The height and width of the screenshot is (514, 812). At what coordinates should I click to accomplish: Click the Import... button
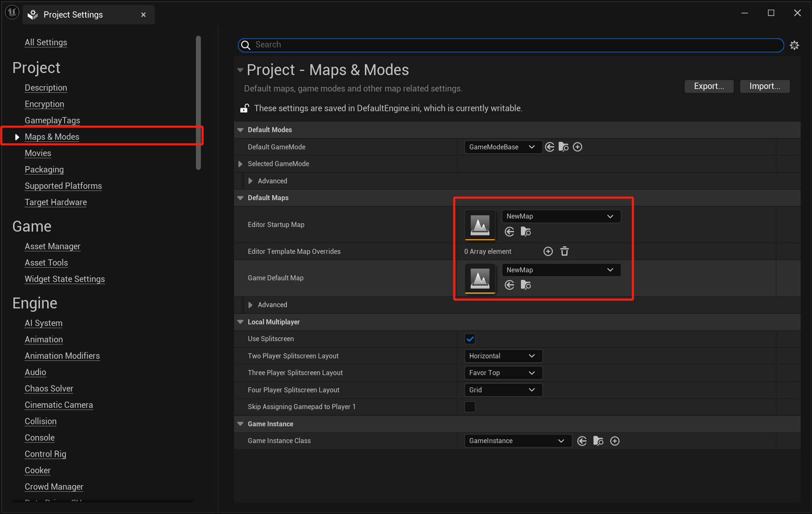click(x=765, y=86)
